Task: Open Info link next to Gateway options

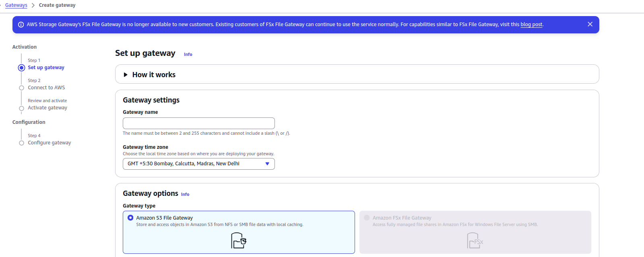Action: (185, 194)
